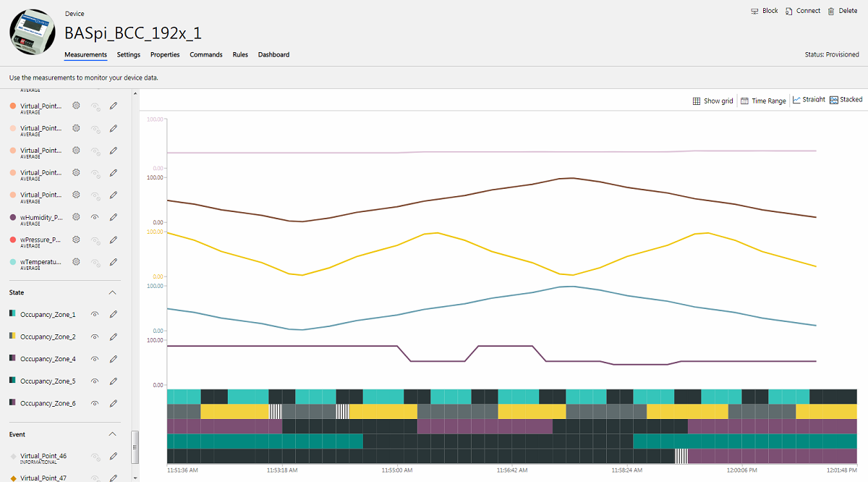The width and height of the screenshot is (868, 482).
Task: Set chart layout to Stacked
Action: [846, 100]
